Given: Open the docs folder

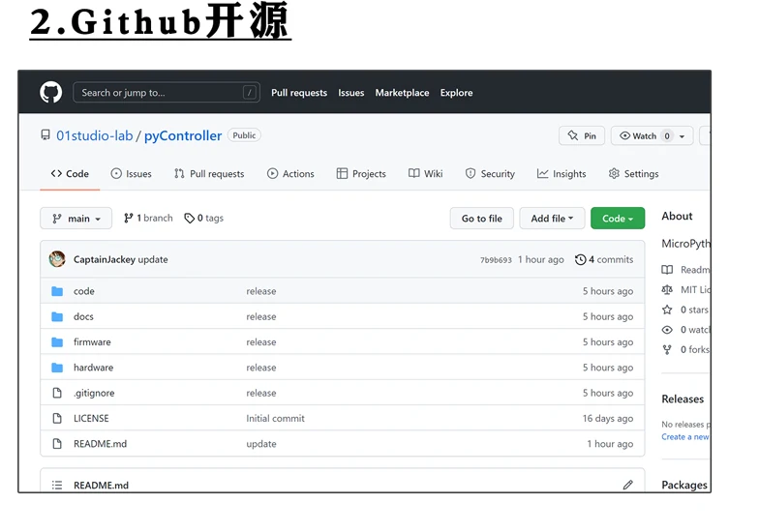Looking at the screenshot, I should (83, 317).
